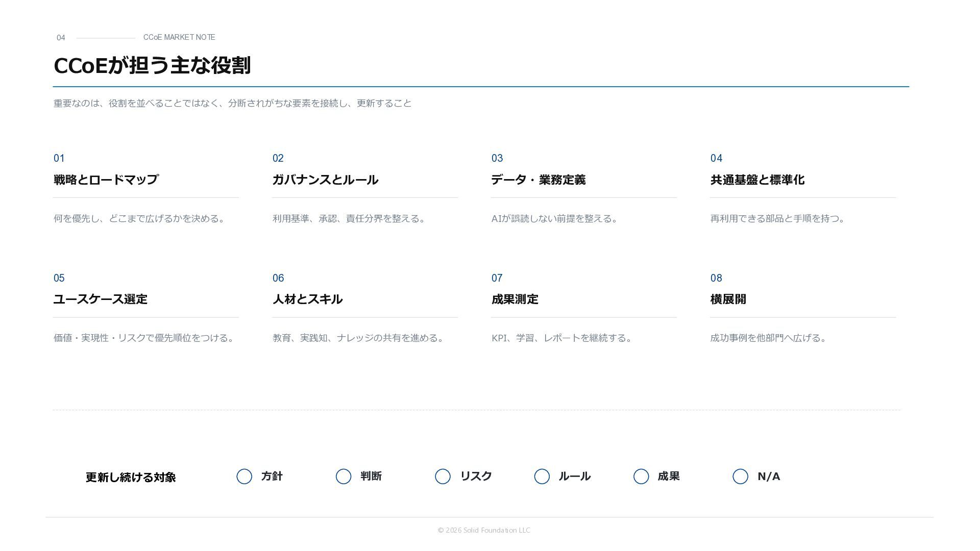This screenshot has height=551, width=980.
Task: Select the N/A radio circle
Action: [740, 477]
